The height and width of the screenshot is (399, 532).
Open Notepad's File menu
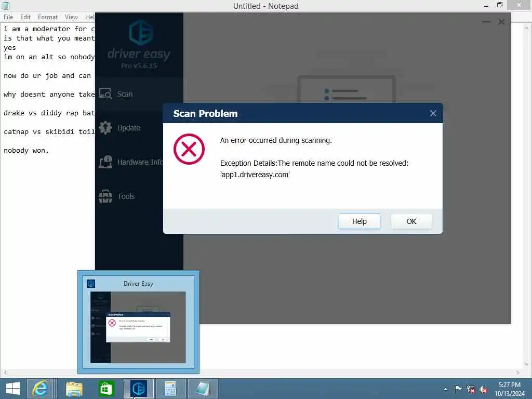(8, 17)
